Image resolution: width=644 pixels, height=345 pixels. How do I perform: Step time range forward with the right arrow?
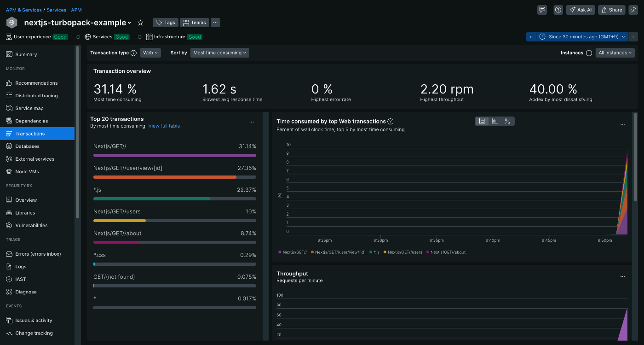click(633, 37)
